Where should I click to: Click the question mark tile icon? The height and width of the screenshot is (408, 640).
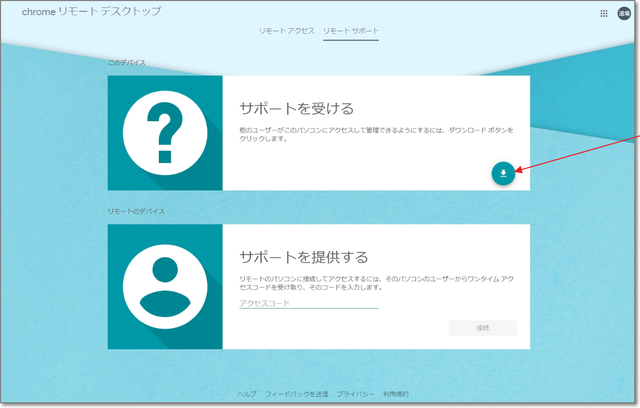pyautogui.click(x=165, y=132)
